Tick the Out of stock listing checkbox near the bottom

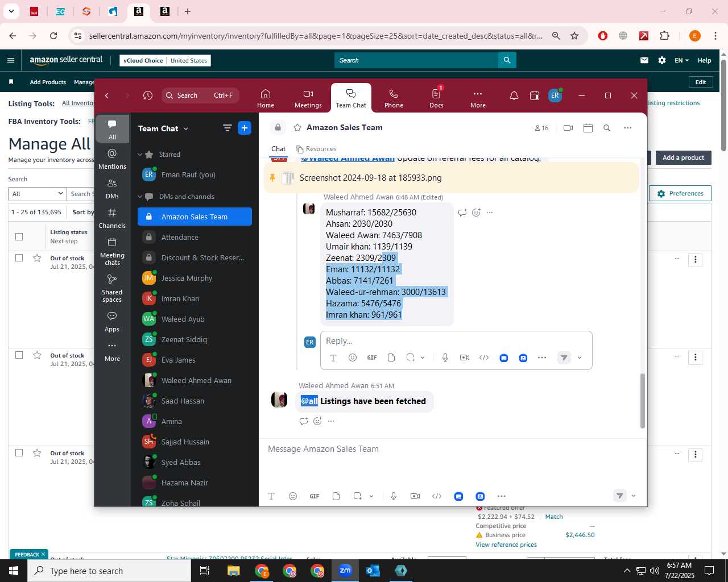pyautogui.click(x=19, y=453)
